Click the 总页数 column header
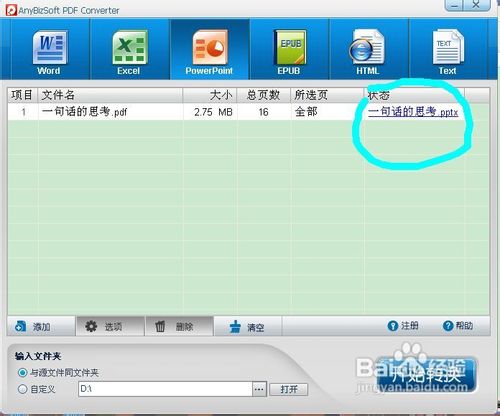Screen dimensions: 500x416 click(x=263, y=95)
